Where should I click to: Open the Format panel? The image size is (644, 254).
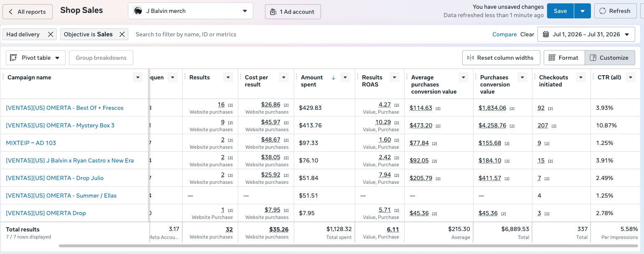click(564, 58)
